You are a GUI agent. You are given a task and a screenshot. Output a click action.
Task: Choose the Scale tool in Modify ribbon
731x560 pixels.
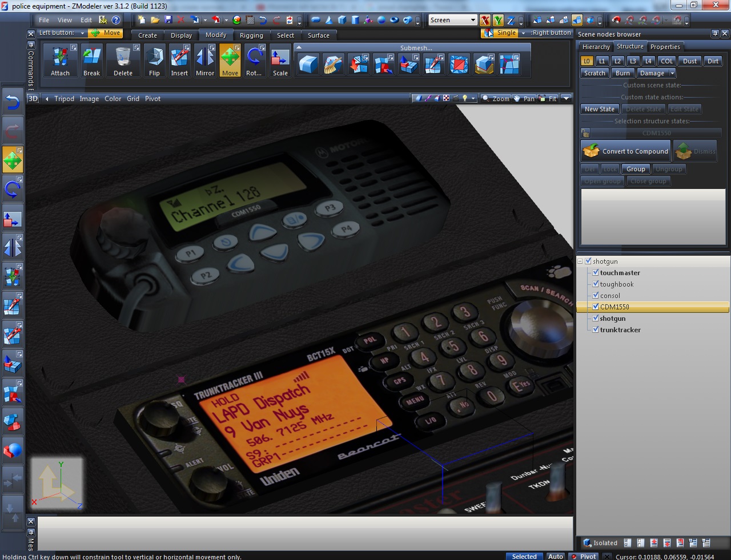click(280, 61)
